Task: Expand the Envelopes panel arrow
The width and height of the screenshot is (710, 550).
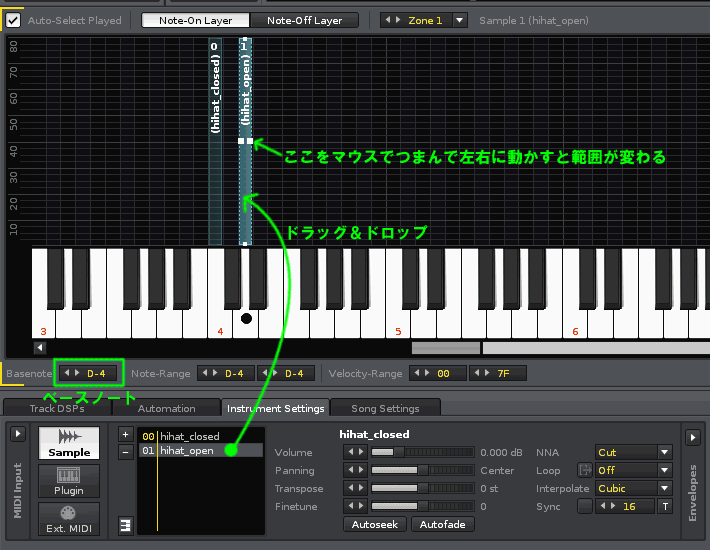Action: click(x=692, y=438)
